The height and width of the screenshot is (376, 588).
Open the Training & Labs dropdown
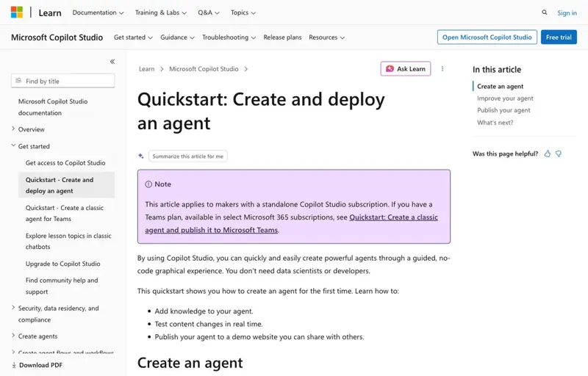(x=160, y=12)
